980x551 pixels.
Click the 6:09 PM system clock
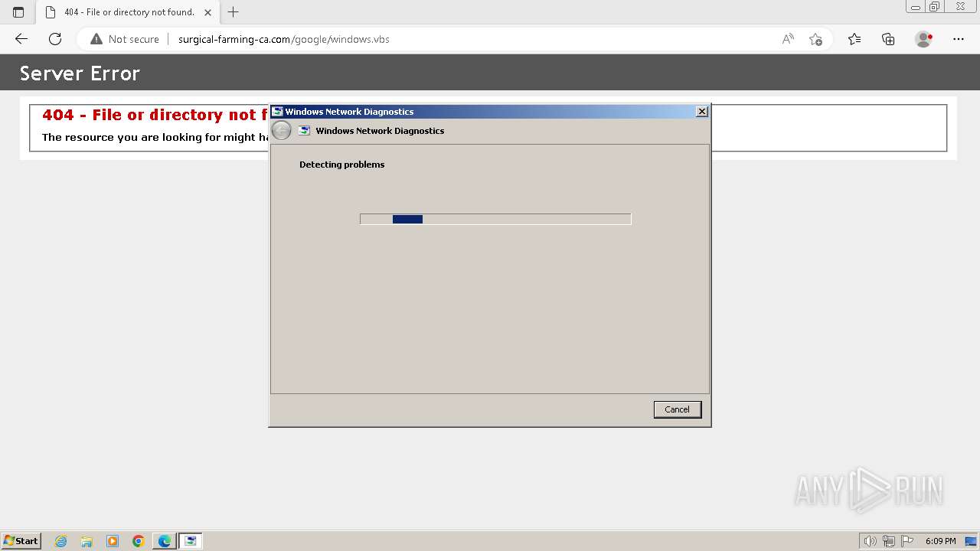pyautogui.click(x=940, y=541)
